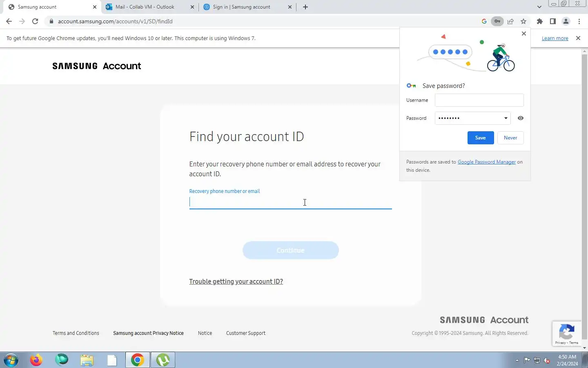Click the Recovery phone number or email field
The width and height of the screenshot is (588, 368).
click(290, 202)
